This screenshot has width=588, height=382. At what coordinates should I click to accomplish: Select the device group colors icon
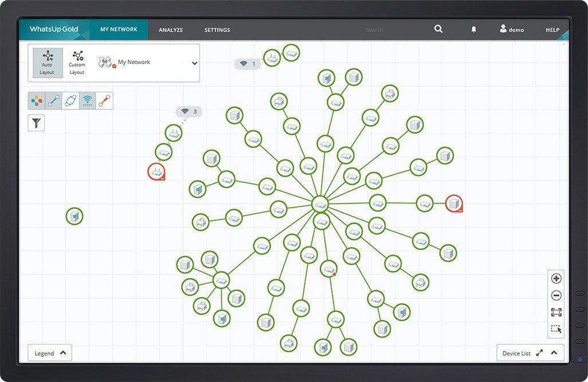pyautogui.click(x=36, y=100)
